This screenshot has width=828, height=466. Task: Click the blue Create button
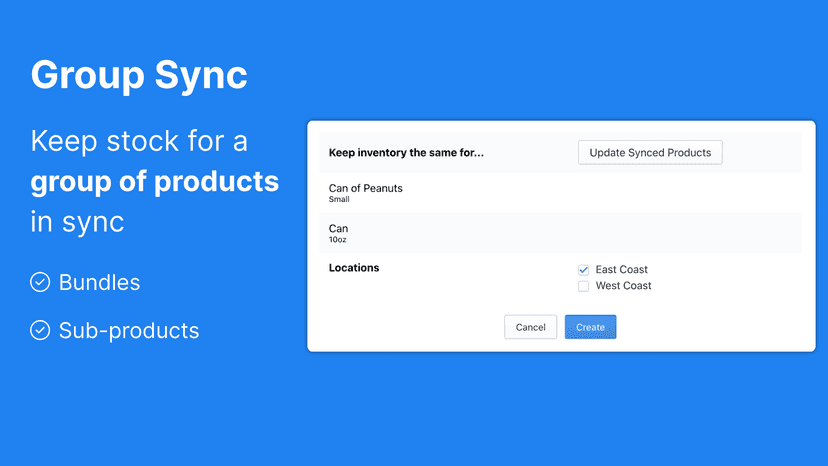point(590,327)
